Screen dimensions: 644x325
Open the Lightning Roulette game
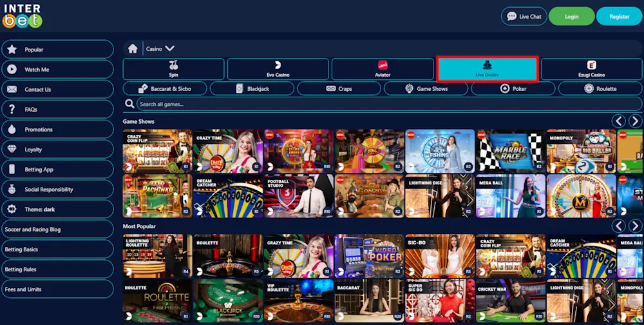point(157,256)
